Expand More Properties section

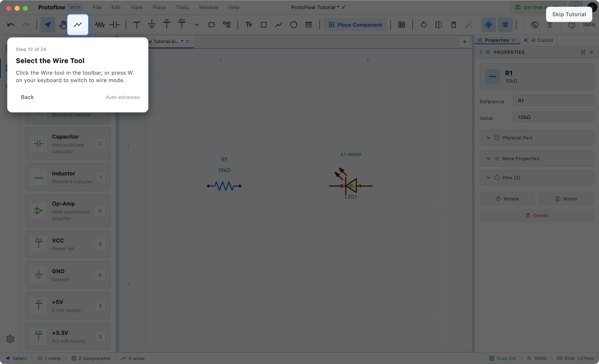[537, 158]
